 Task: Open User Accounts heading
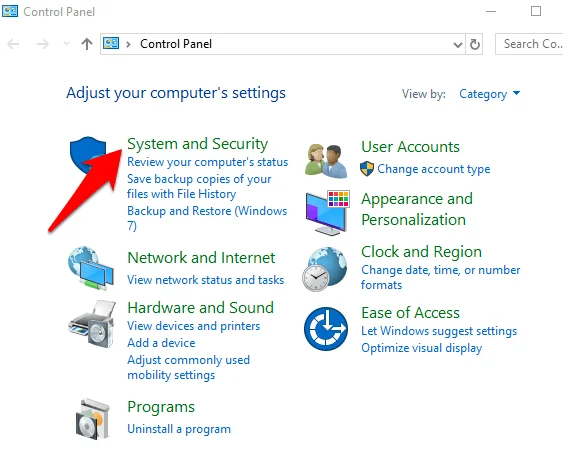pos(410,147)
